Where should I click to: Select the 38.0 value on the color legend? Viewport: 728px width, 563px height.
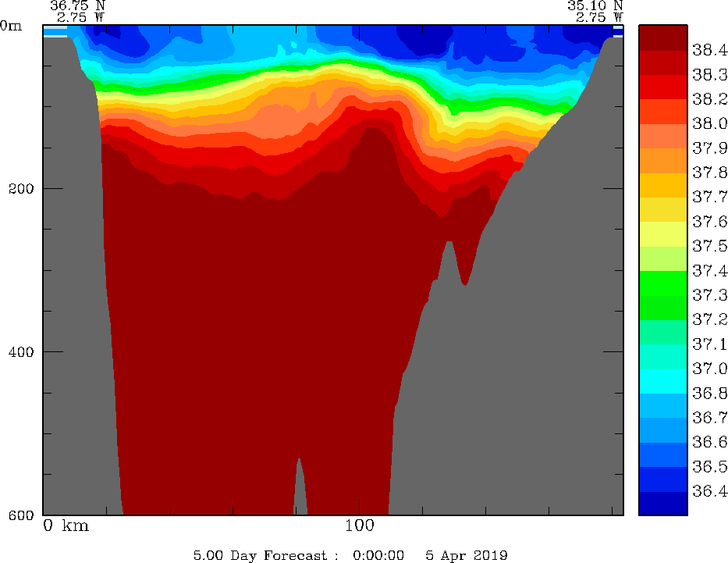[x=709, y=123]
